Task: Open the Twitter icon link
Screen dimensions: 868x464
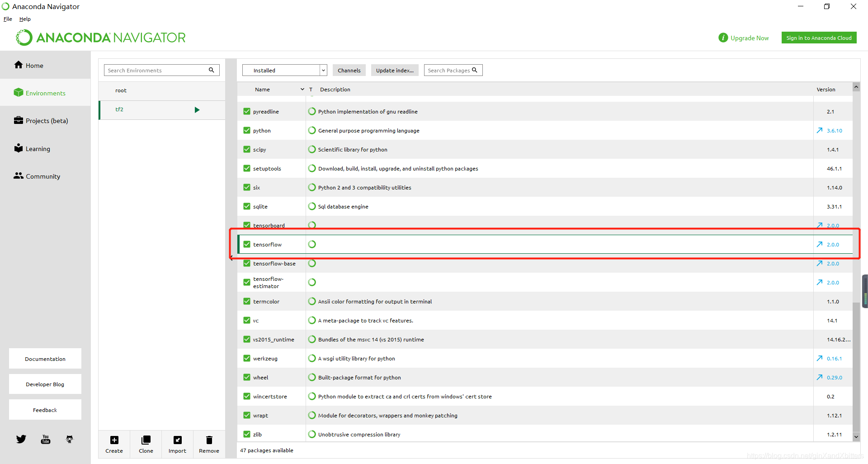Action: tap(21, 439)
